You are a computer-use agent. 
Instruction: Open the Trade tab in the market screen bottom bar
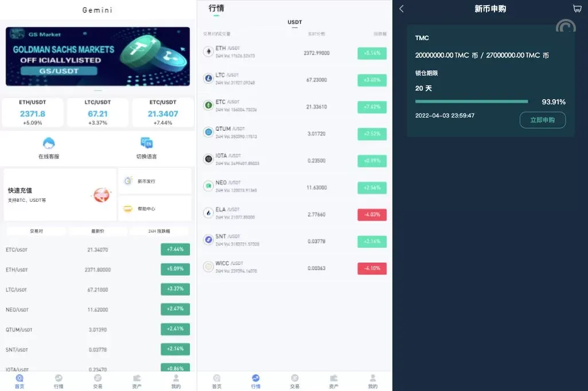(x=295, y=381)
